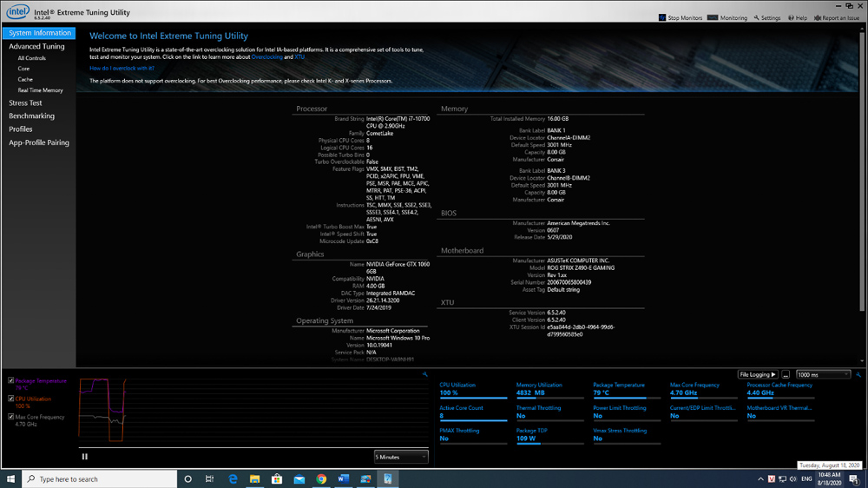Open Google Chrome from the taskbar
The image size is (868, 488).
321,479
